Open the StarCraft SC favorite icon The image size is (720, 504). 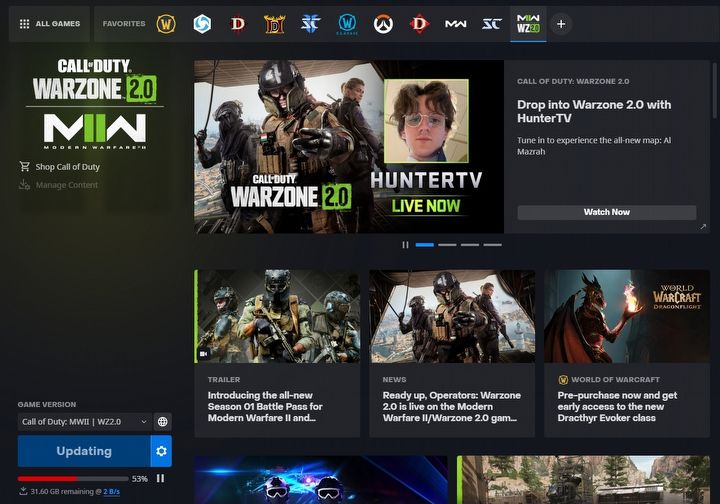(x=491, y=23)
